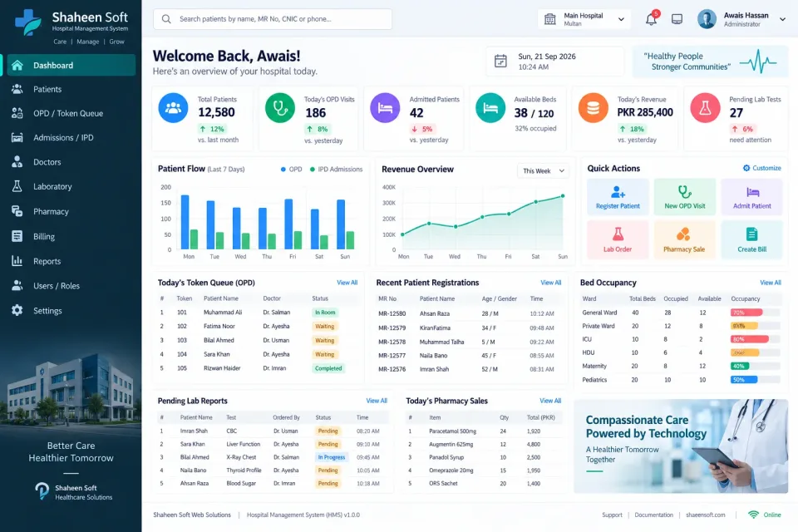This screenshot has width=798, height=532.
Task: Click the Today's Revenue coins icon
Action: 594,107
